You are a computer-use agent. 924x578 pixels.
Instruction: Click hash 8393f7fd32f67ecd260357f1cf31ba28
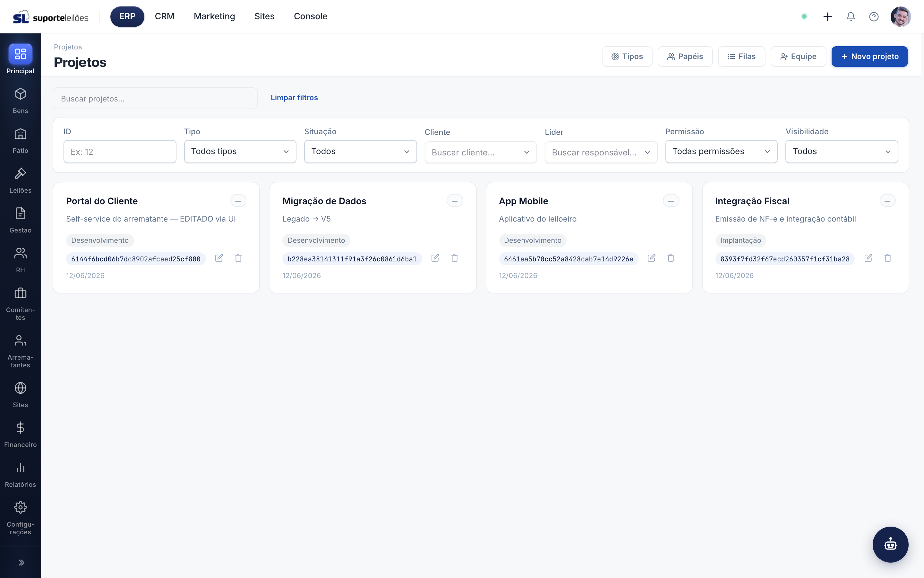pyautogui.click(x=785, y=259)
